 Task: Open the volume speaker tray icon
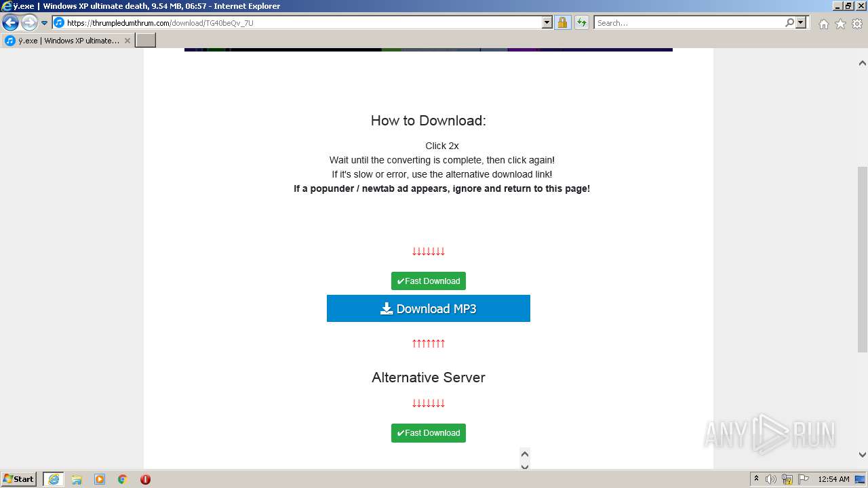(771, 479)
